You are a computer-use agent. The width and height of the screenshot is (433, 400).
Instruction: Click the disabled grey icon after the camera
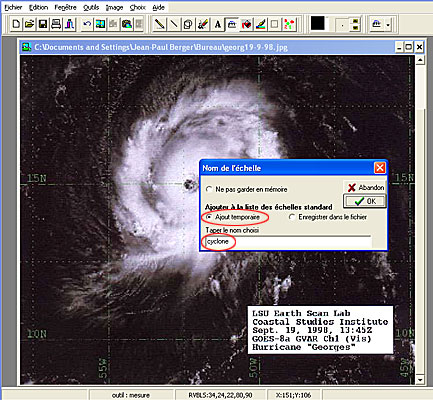click(x=139, y=24)
